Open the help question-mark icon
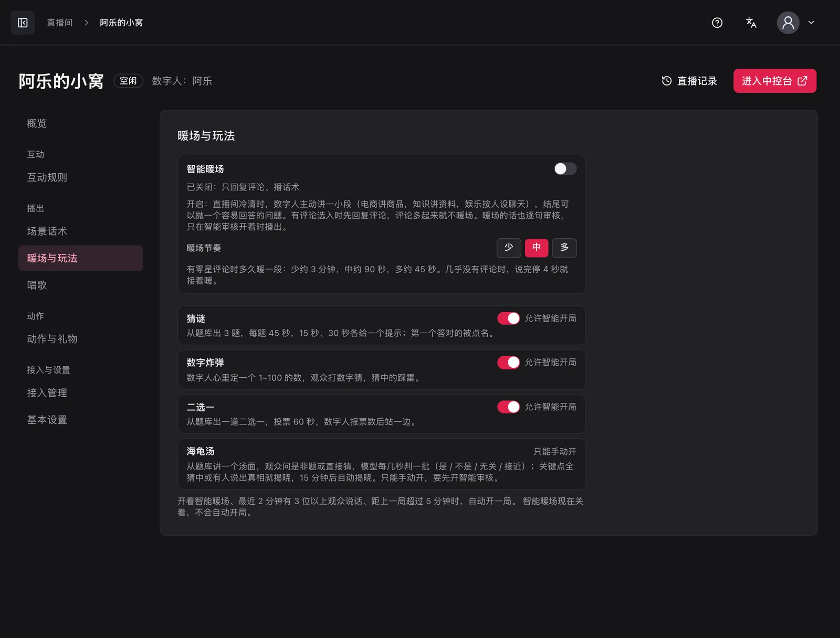Screen dimensions: 840x638 717,23
